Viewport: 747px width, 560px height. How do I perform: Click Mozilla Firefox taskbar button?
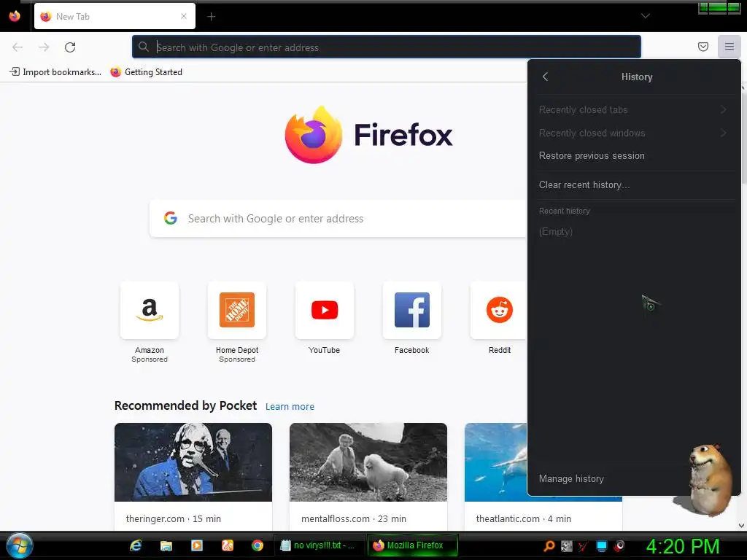(x=413, y=545)
